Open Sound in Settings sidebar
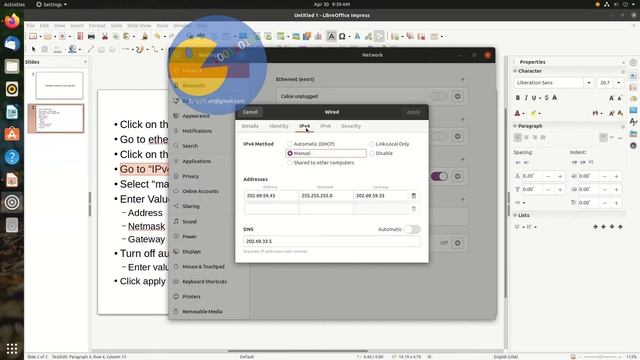Viewport: 640px width, 360px height. [x=189, y=222]
